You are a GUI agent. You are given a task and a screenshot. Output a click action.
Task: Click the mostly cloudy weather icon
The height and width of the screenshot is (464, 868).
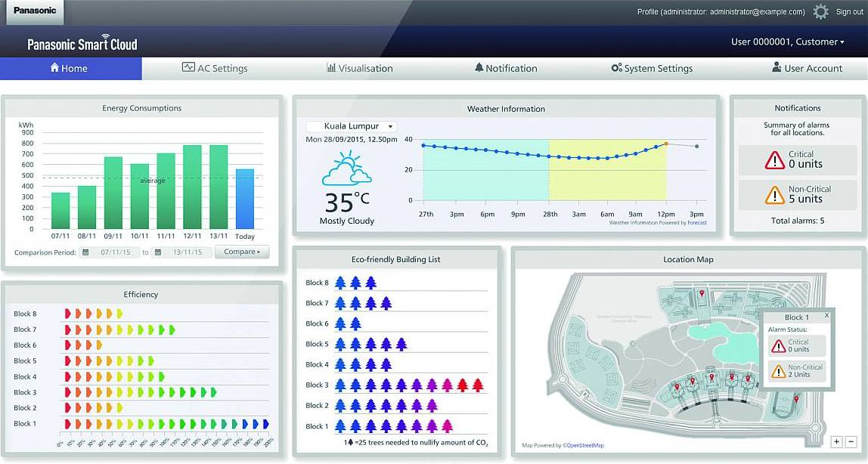(346, 168)
